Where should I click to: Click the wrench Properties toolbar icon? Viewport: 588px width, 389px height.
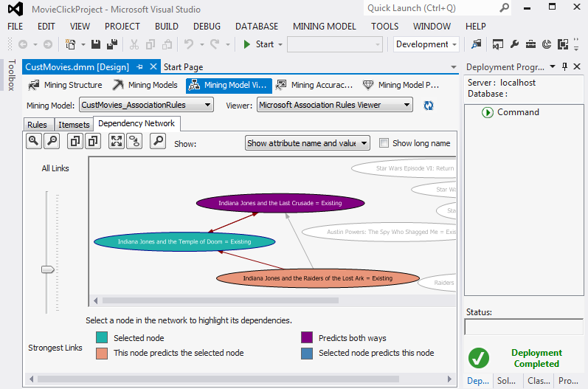(514, 44)
